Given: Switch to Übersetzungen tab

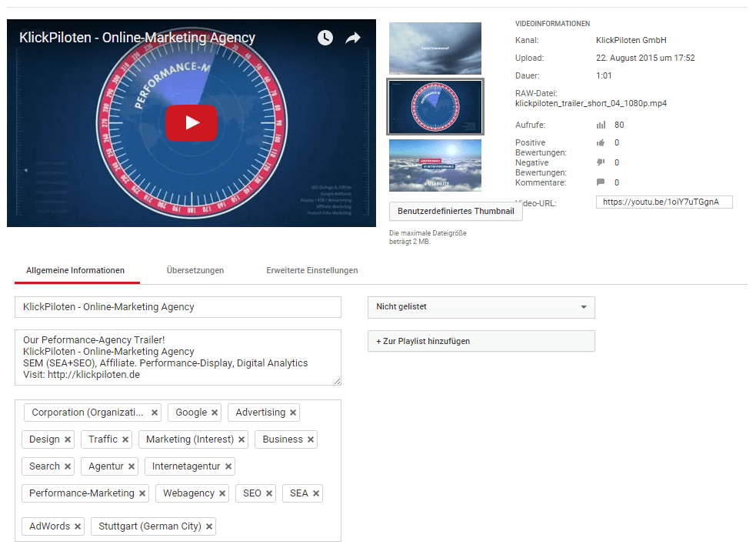Looking at the screenshot, I should click(195, 270).
